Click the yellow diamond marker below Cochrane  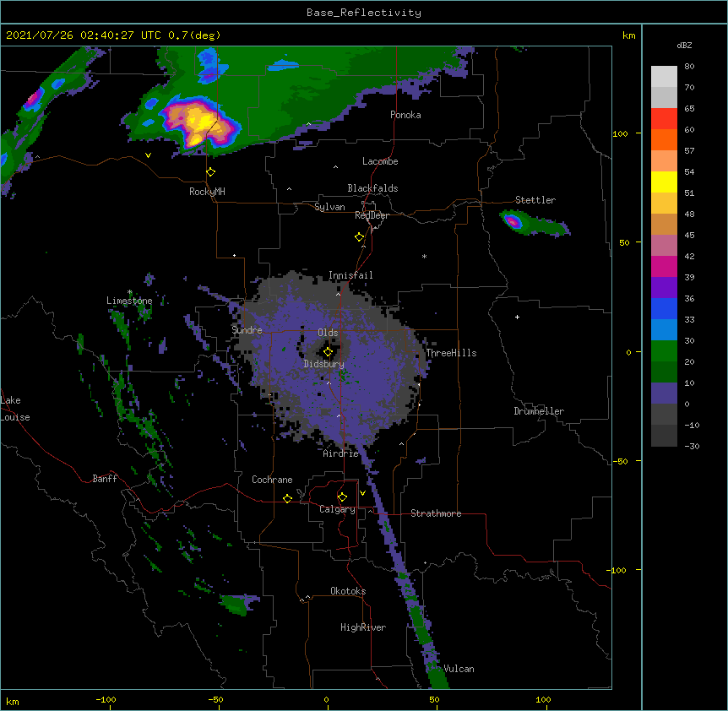tap(287, 498)
